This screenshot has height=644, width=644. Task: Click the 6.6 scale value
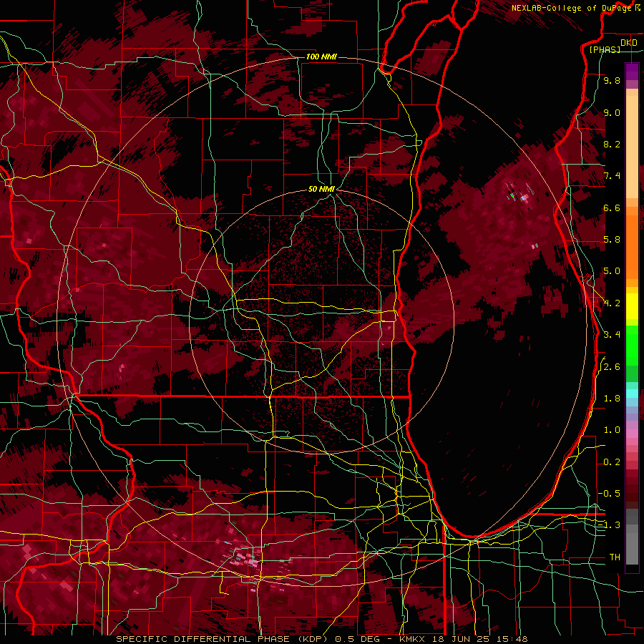(x=612, y=208)
